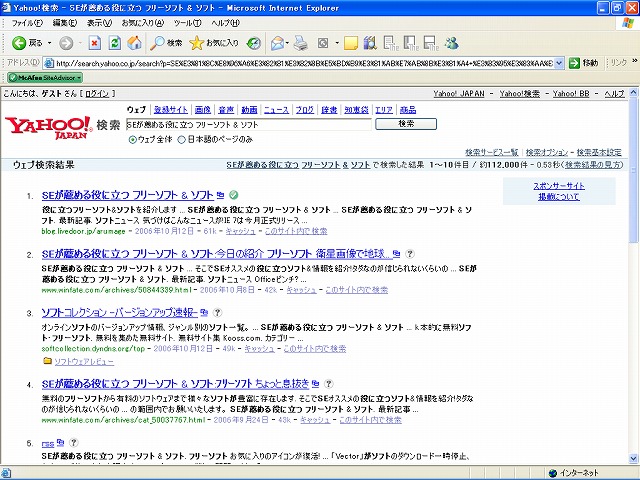640x480 pixels.
Task: Click the question mark icon beside result 4
Action: tap(329, 384)
